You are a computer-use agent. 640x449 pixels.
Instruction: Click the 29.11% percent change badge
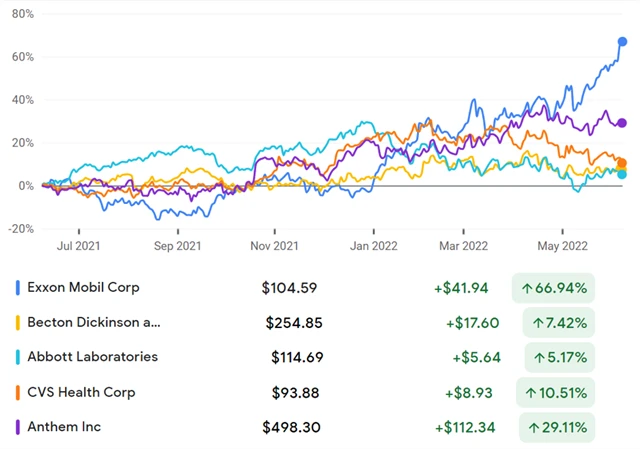[x=553, y=427]
